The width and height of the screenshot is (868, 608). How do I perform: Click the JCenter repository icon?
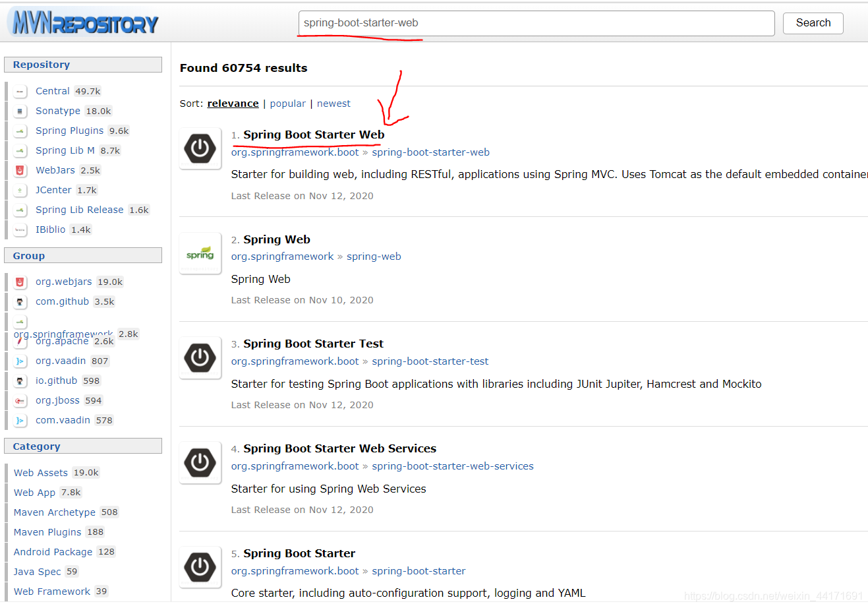coord(20,191)
